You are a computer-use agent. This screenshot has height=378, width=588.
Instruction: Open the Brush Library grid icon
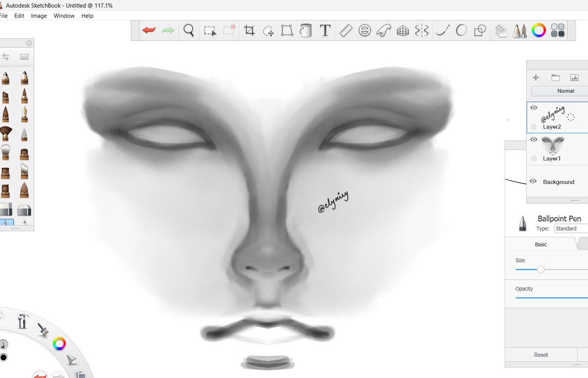[x=24, y=57]
